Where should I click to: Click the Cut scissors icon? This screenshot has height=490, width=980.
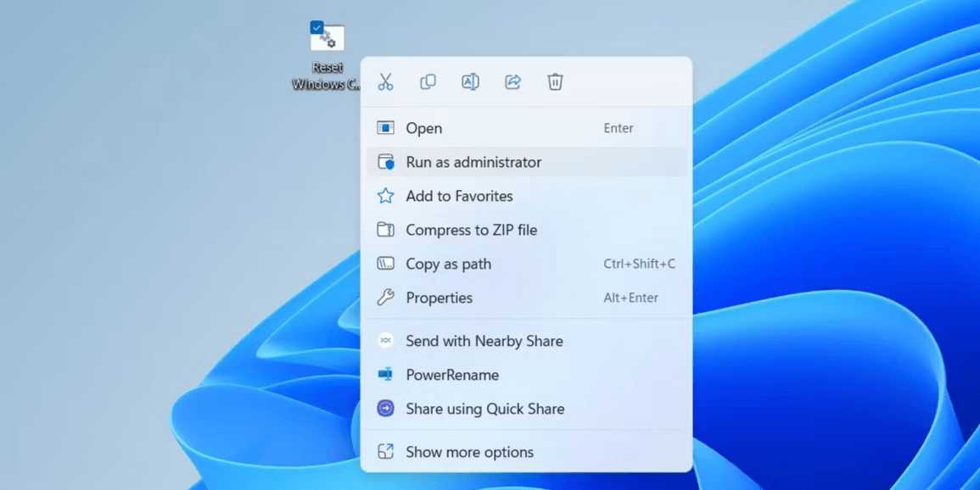pos(385,81)
